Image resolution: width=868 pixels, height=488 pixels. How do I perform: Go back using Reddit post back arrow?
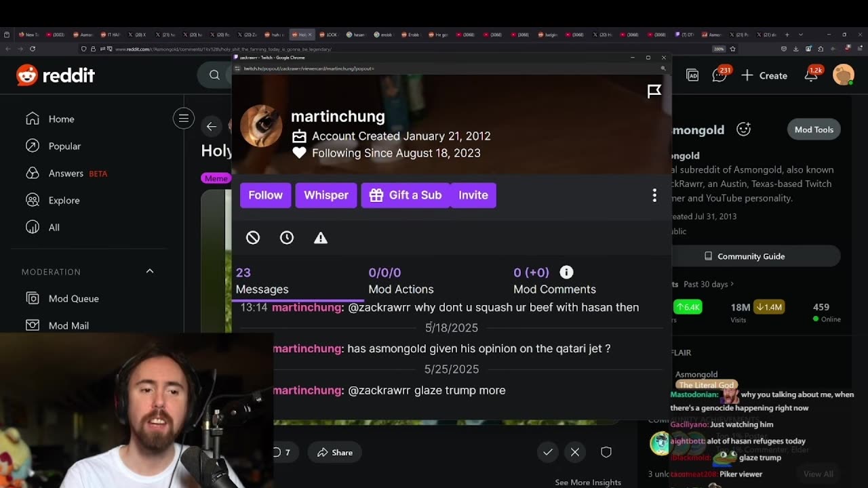212,127
